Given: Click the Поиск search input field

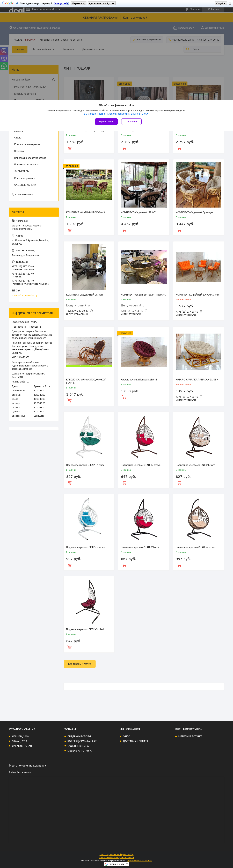Looking at the screenshot, I should (206, 49).
